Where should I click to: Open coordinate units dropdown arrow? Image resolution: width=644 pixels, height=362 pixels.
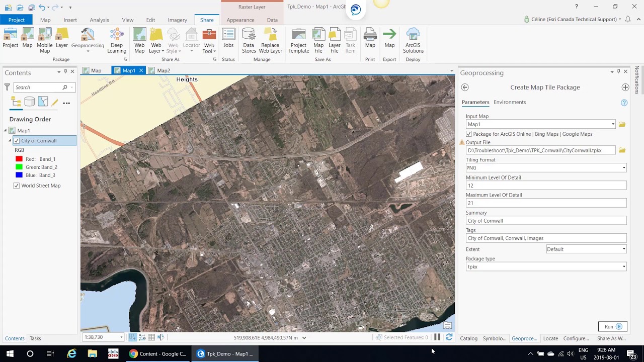pyautogui.click(x=304, y=338)
